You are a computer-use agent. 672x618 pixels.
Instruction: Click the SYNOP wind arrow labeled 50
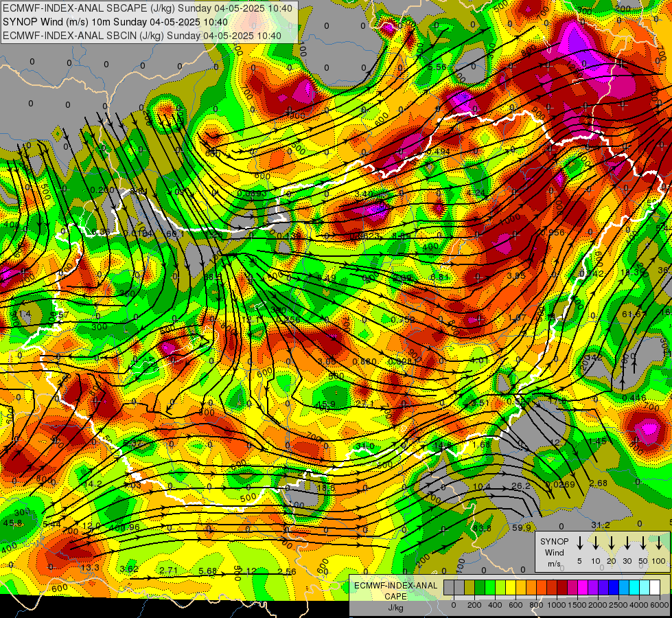[643, 543]
